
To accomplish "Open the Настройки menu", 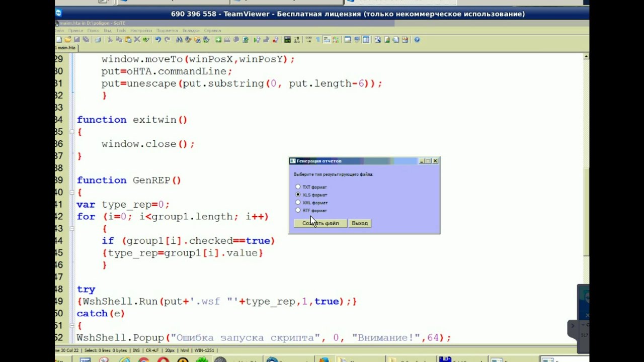I will pyautogui.click(x=141, y=31).
